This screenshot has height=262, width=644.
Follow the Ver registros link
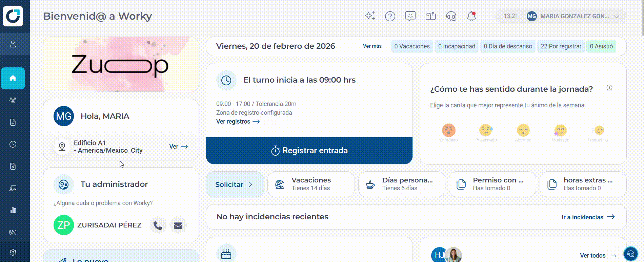pos(238,122)
